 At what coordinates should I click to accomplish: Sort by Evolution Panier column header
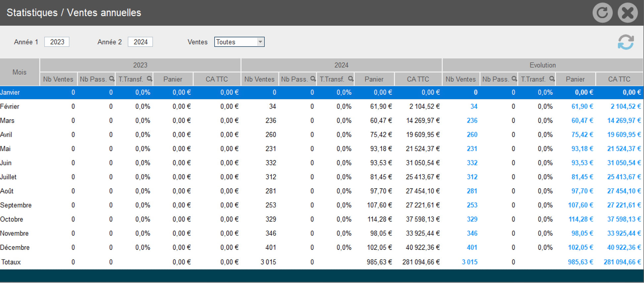(575, 79)
